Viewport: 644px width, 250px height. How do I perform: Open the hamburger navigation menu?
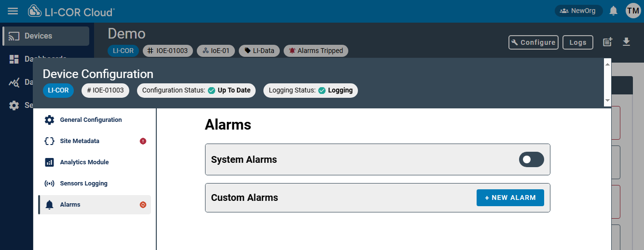pos(13,11)
